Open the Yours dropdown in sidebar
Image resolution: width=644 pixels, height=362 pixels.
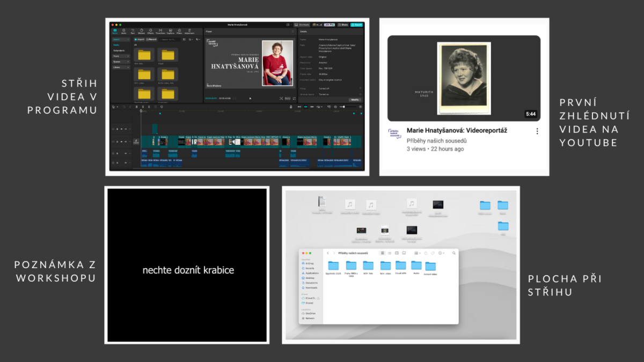(x=121, y=56)
